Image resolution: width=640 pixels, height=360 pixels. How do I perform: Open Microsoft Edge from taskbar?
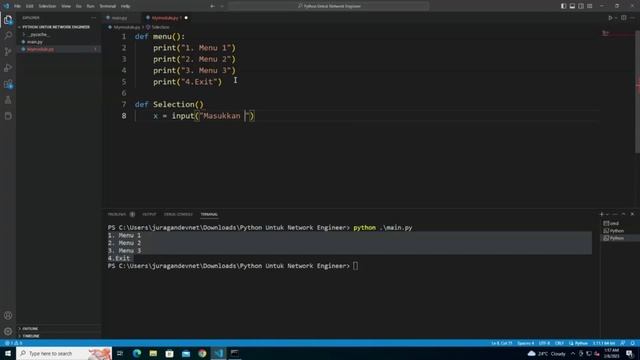[137, 353]
